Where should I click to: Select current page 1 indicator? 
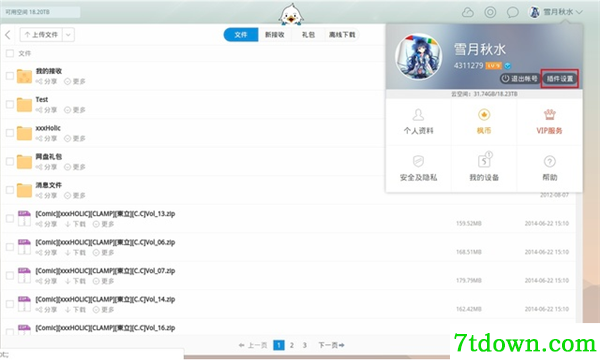pyautogui.click(x=279, y=346)
